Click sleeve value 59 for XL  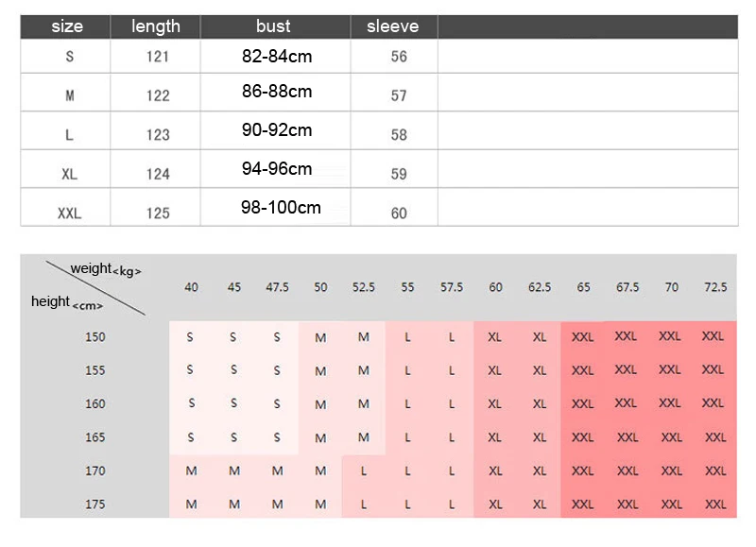coord(399,174)
